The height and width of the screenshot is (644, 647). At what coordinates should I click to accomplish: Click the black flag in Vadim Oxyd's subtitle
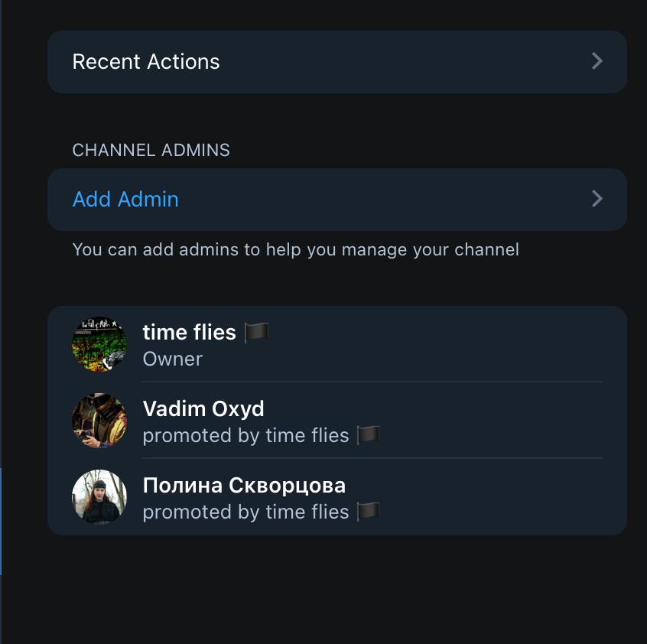tap(369, 435)
